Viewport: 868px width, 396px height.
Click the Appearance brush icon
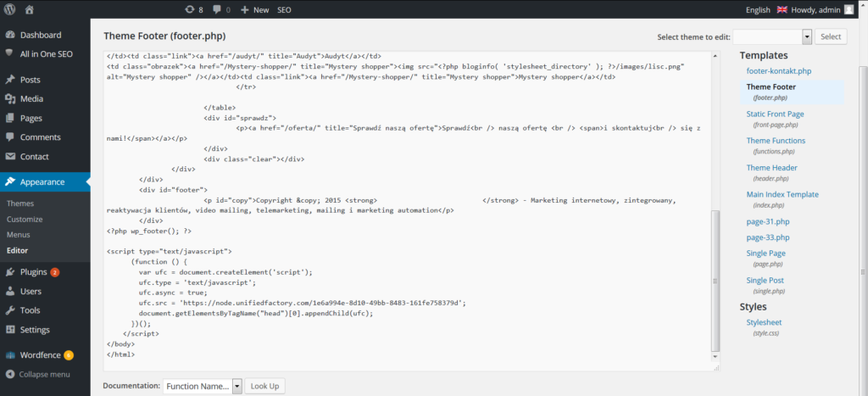[10, 181]
